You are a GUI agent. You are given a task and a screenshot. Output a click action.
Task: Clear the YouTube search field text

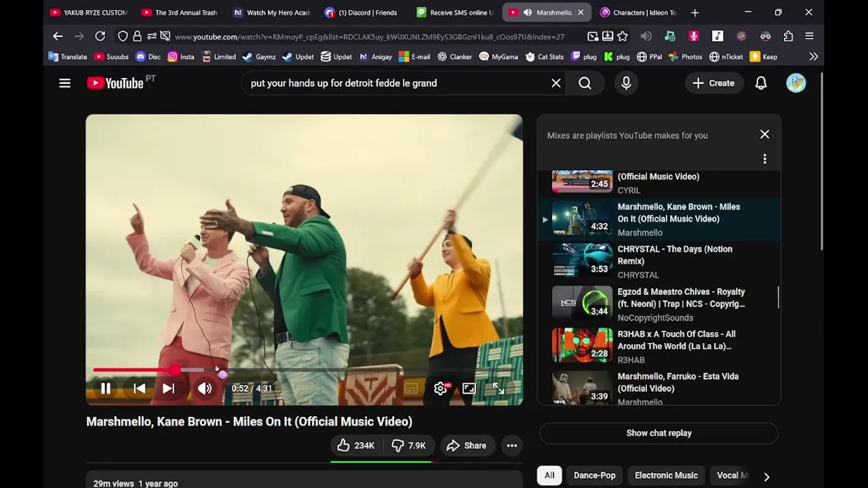click(556, 83)
